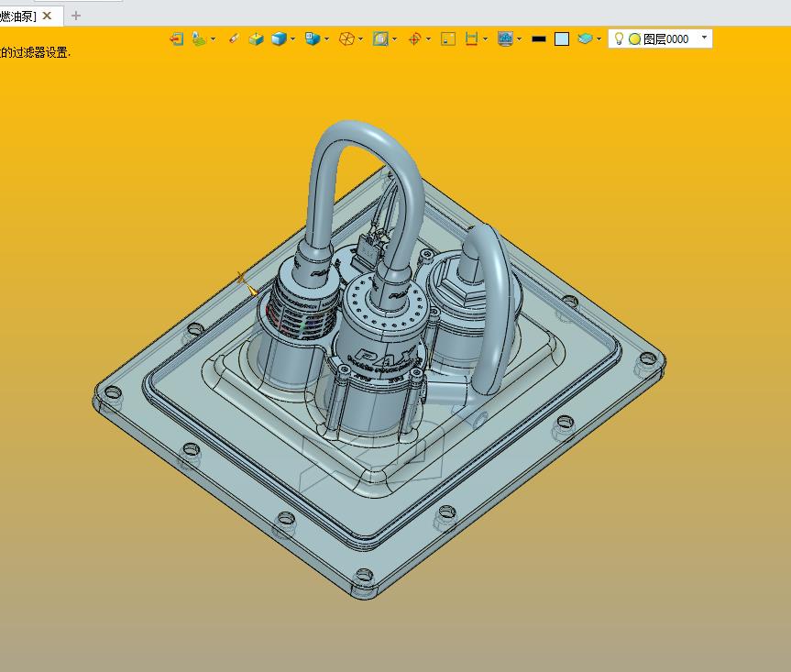The image size is (791, 672).
Task: Click the framed box view icon
Action: pyautogui.click(x=380, y=39)
